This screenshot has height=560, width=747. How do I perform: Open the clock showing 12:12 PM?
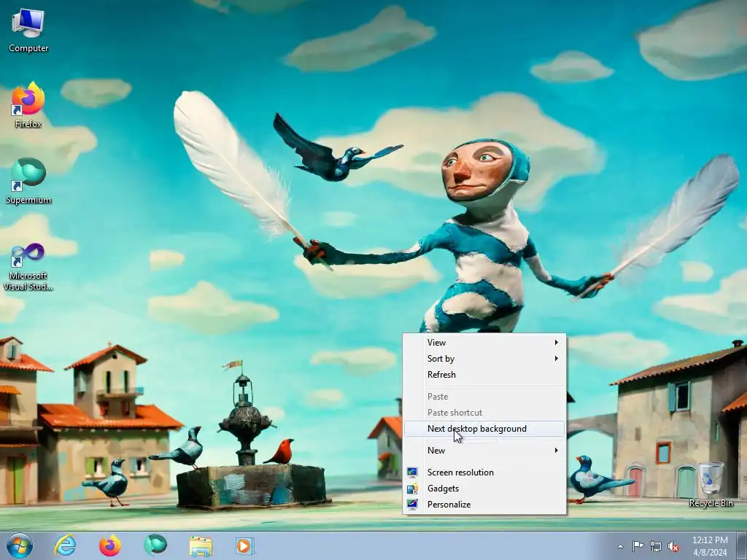coord(710,546)
